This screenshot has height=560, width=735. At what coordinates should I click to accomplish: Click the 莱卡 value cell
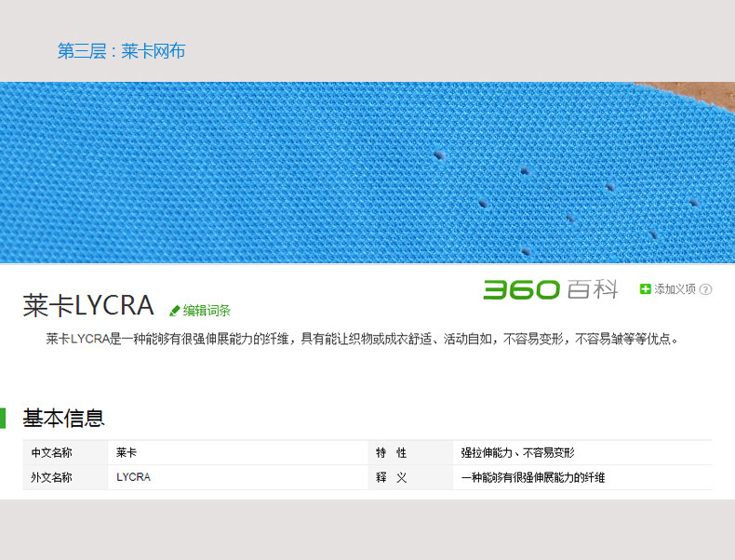(x=237, y=453)
